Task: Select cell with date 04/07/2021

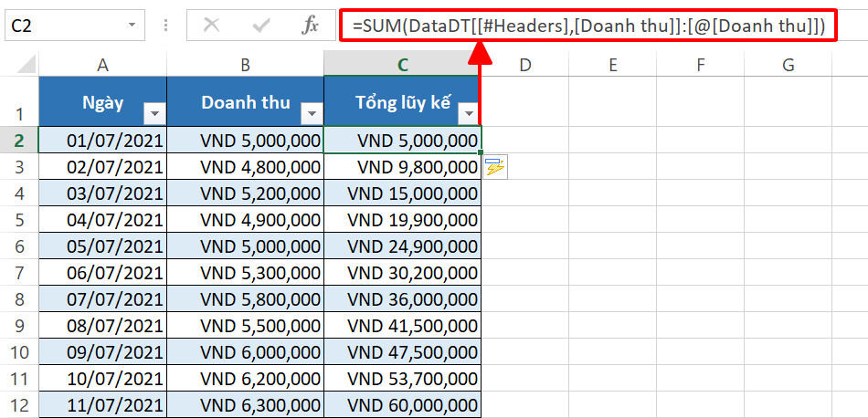Action: coord(102,220)
